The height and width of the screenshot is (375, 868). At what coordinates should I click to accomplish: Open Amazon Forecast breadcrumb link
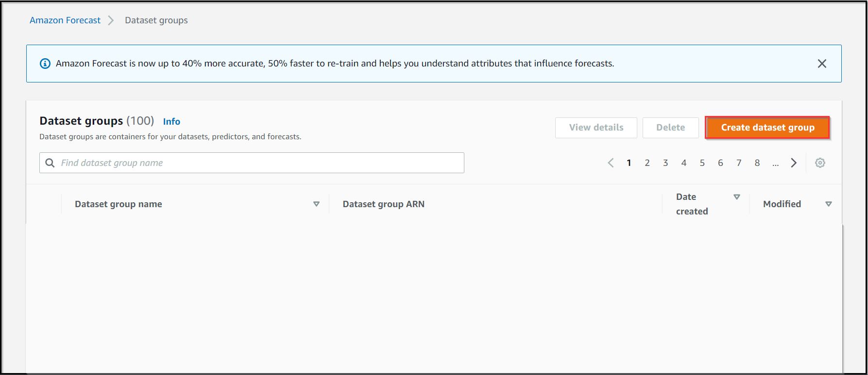tap(65, 20)
